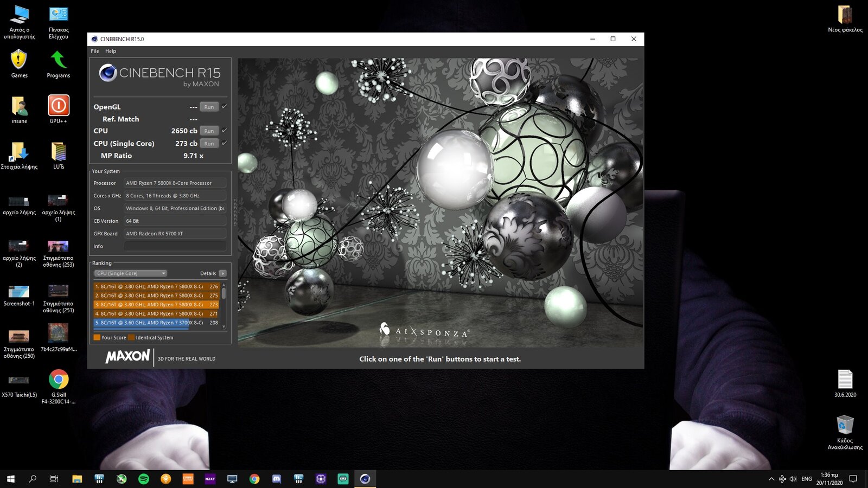Open Google Chrome from the taskbar
The image size is (868, 488).
point(254,479)
